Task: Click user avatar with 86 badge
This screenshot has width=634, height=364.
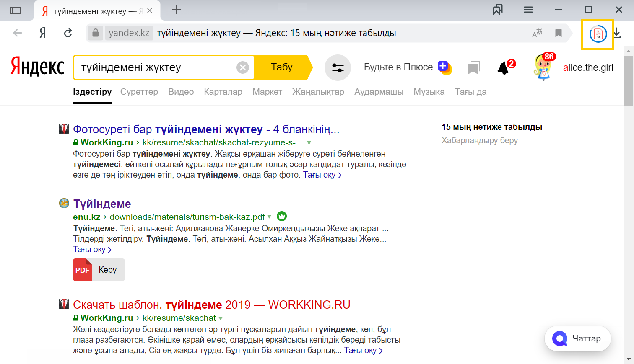Action: (x=543, y=67)
